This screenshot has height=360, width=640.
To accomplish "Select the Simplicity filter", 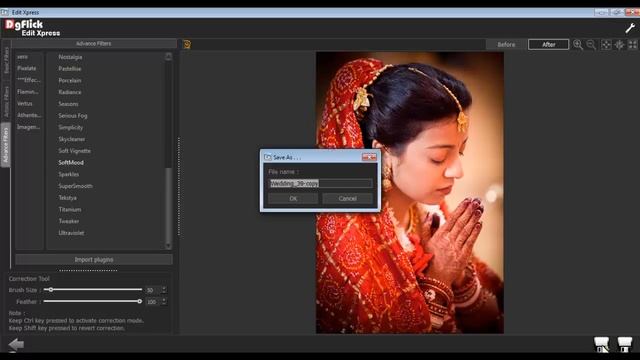I will [71, 127].
